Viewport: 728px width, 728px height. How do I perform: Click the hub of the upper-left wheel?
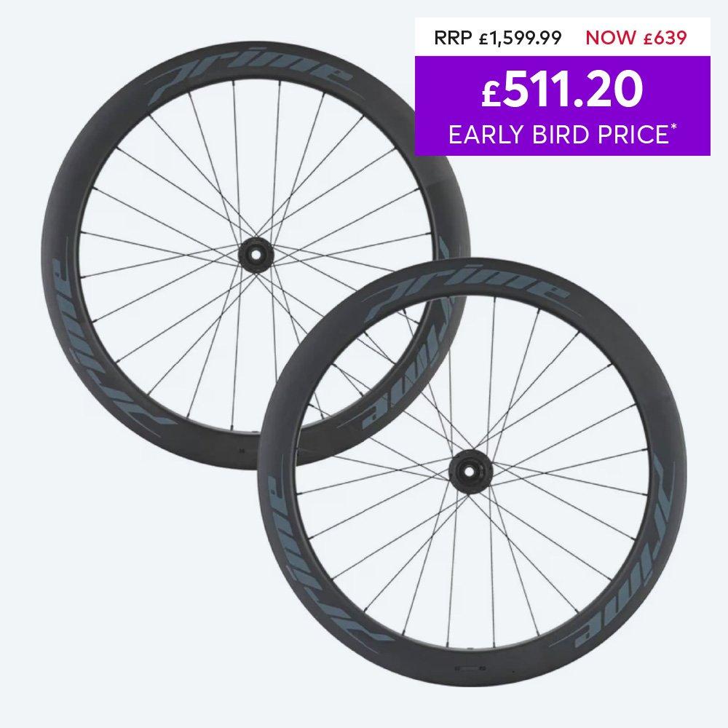[255, 253]
